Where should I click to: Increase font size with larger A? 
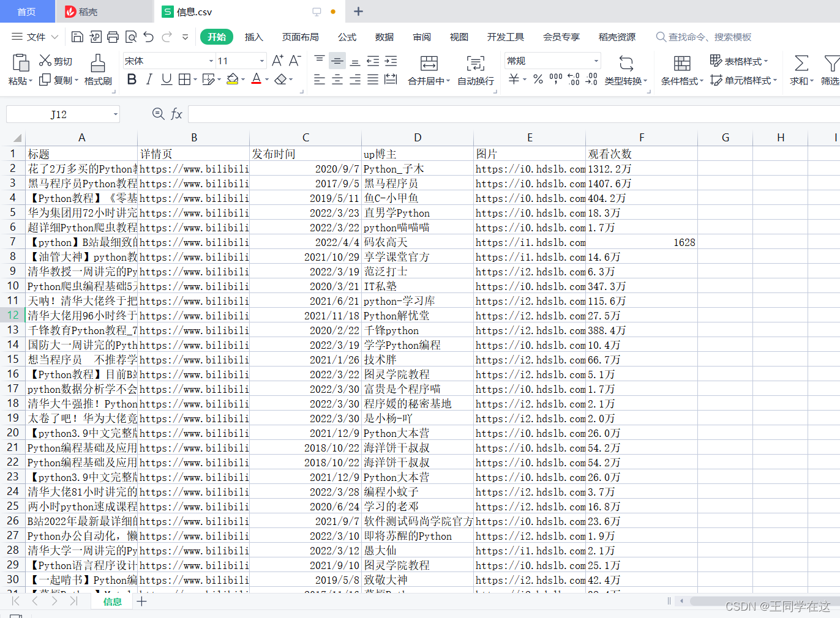click(277, 61)
